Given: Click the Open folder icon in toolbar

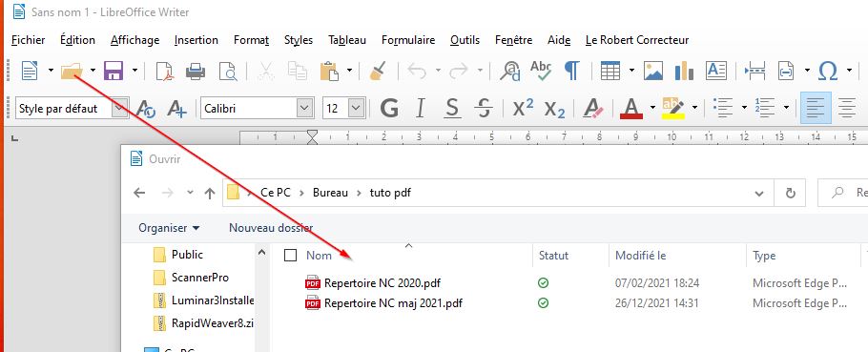Looking at the screenshot, I should [72, 71].
